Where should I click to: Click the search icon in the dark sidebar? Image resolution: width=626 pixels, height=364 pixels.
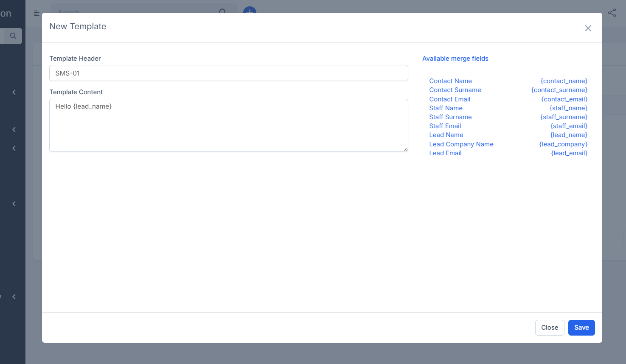13,36
